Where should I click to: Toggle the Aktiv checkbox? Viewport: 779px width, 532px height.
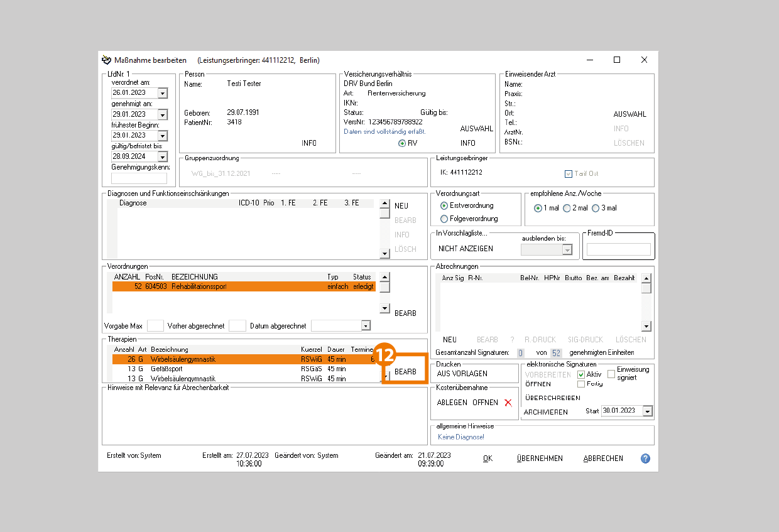(581, 374)
